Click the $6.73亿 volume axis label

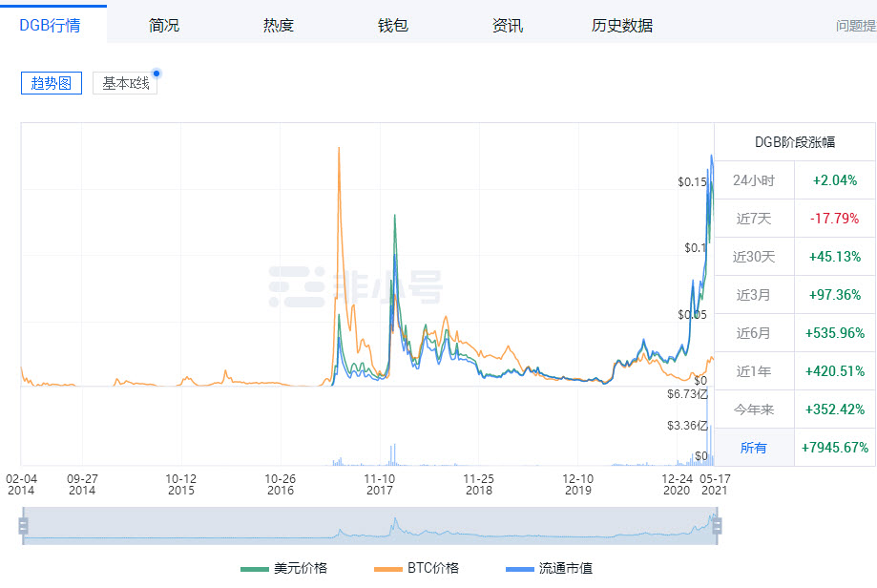point(687,394)
